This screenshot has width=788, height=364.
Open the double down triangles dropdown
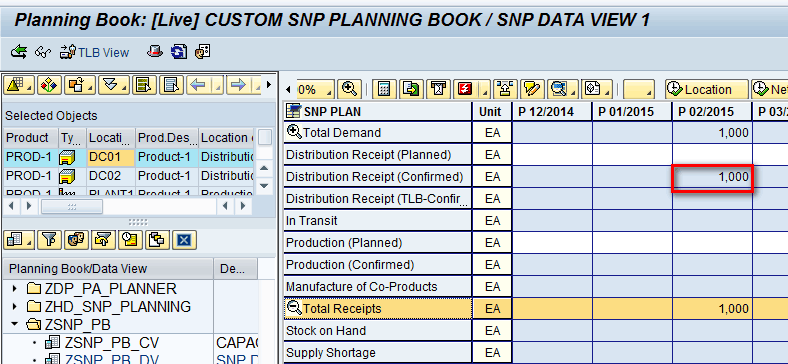pyautogui.click(x=114, y=85)
